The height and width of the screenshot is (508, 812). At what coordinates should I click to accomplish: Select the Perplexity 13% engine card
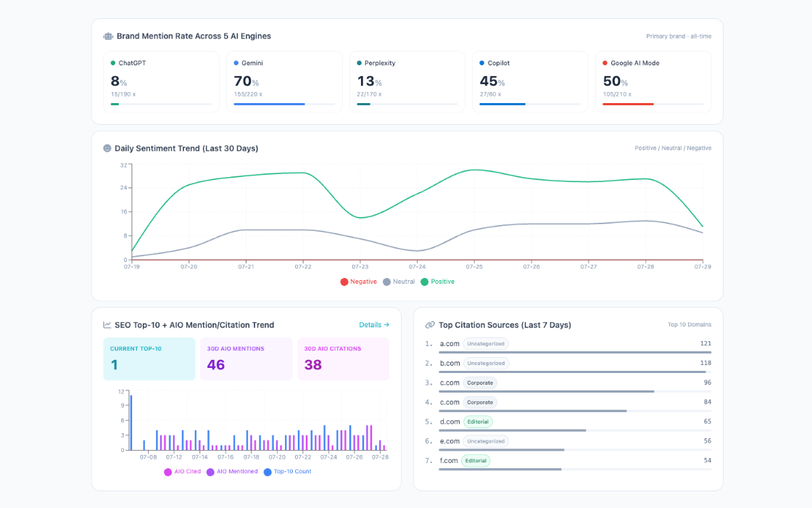tap(407, 82)
